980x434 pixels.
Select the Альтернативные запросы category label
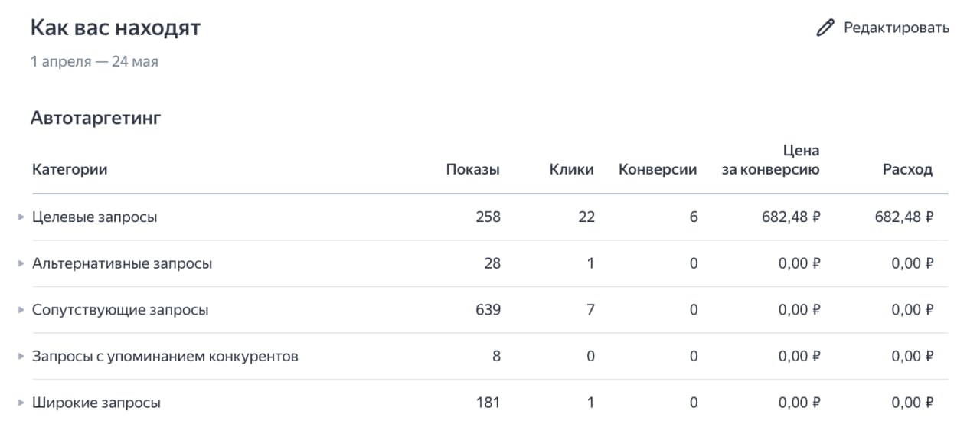point(122,263)
